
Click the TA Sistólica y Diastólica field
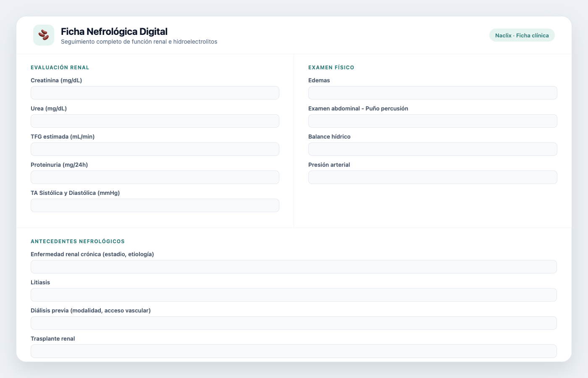[x=155, y=205]
